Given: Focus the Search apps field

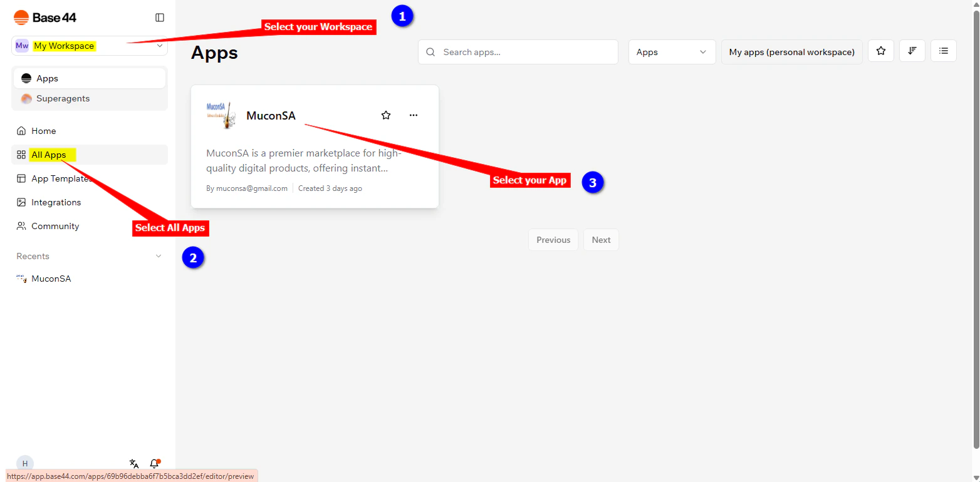Looking at the screenshot, I should [x=518, y=52].
